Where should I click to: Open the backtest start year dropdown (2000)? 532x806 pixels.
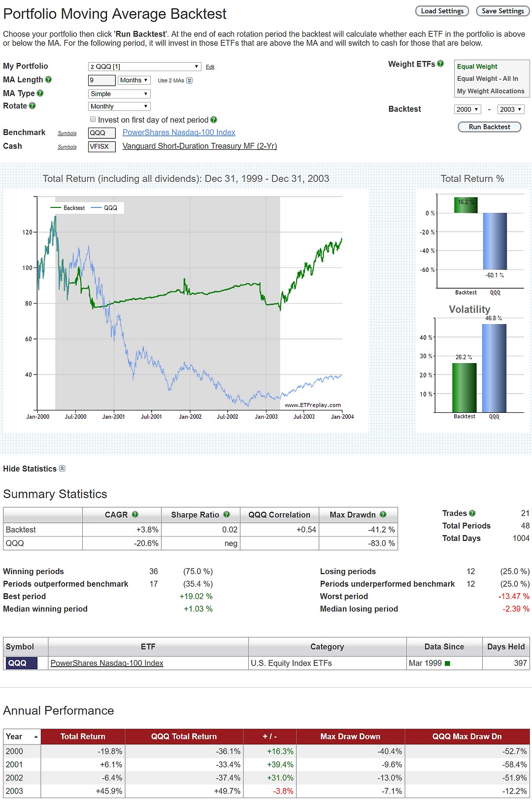(x=467, y=109)
